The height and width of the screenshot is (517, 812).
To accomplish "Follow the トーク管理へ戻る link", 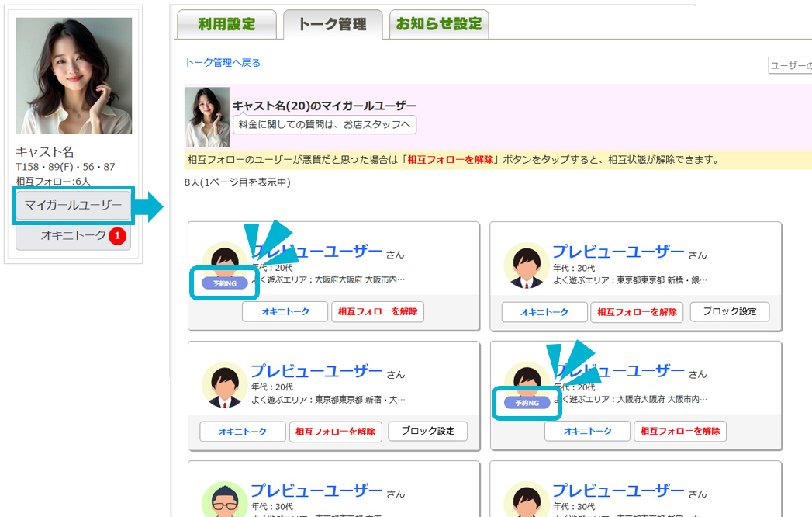I will [x=223, y=63].
